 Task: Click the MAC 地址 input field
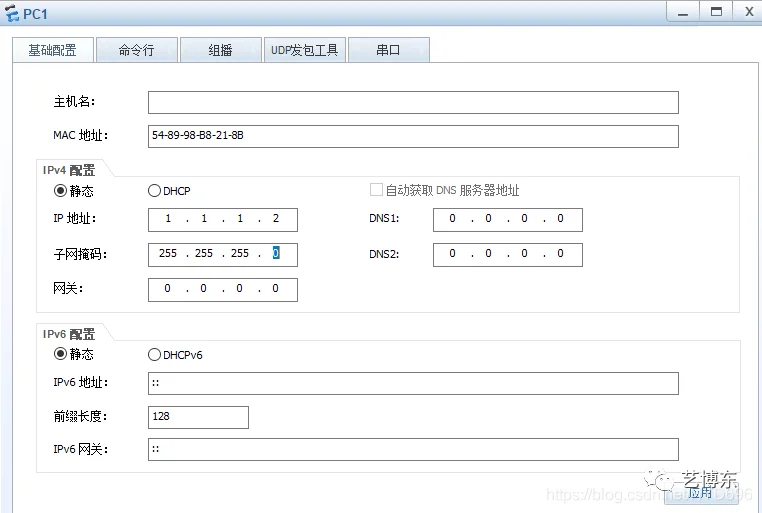413,137
